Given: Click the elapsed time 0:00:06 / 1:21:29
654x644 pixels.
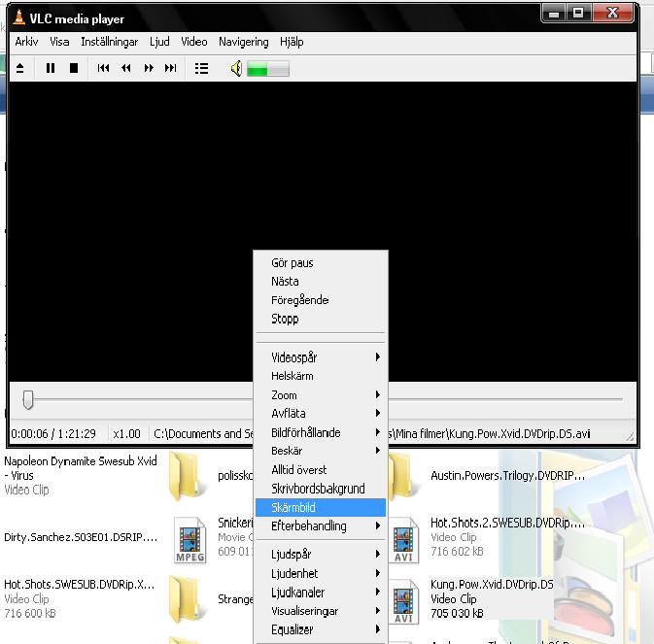Looking at the screenshot, I should (53, 434).
